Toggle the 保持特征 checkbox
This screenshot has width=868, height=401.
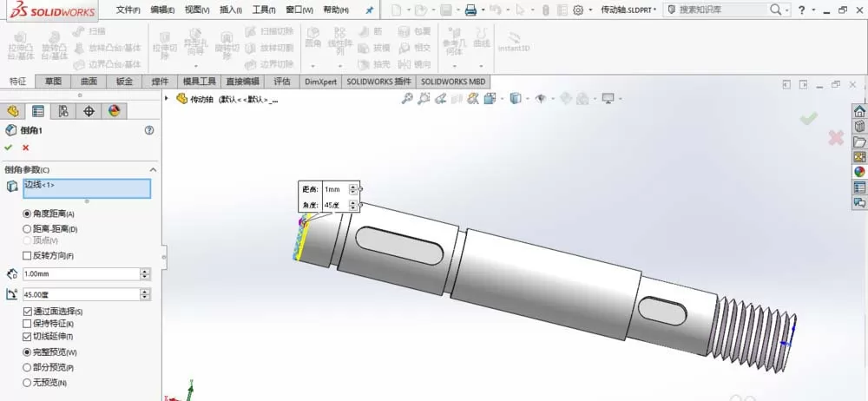(x=27, y=324)
